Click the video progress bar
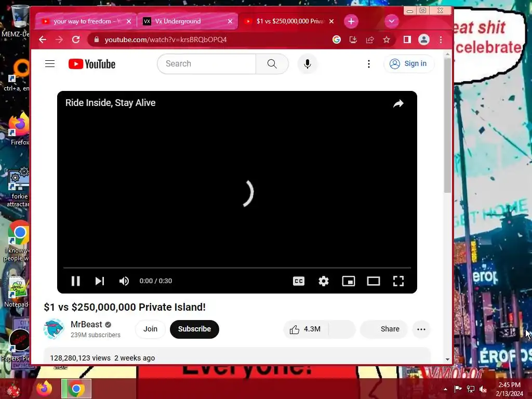This screenshot has width=532, height=399. 237,268
